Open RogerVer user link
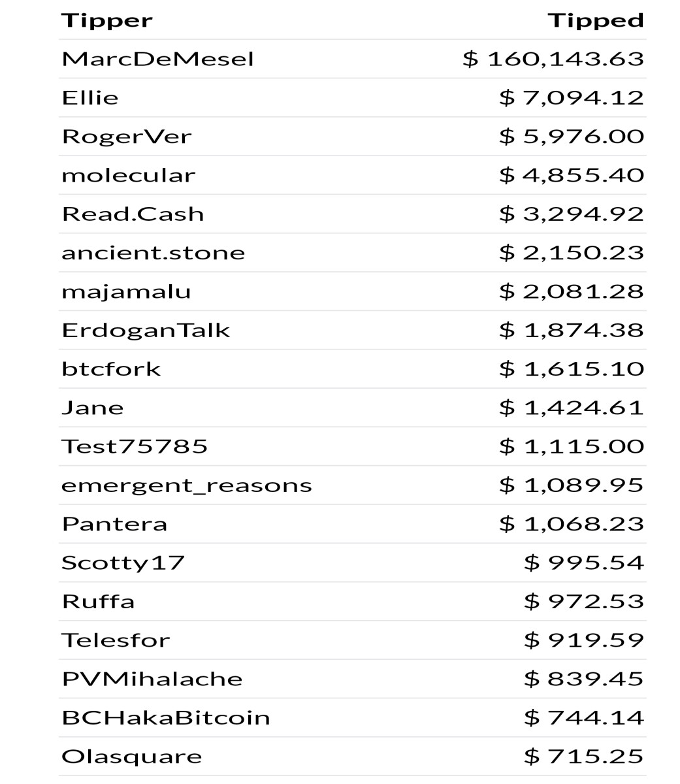 click(x=127, y=137)
